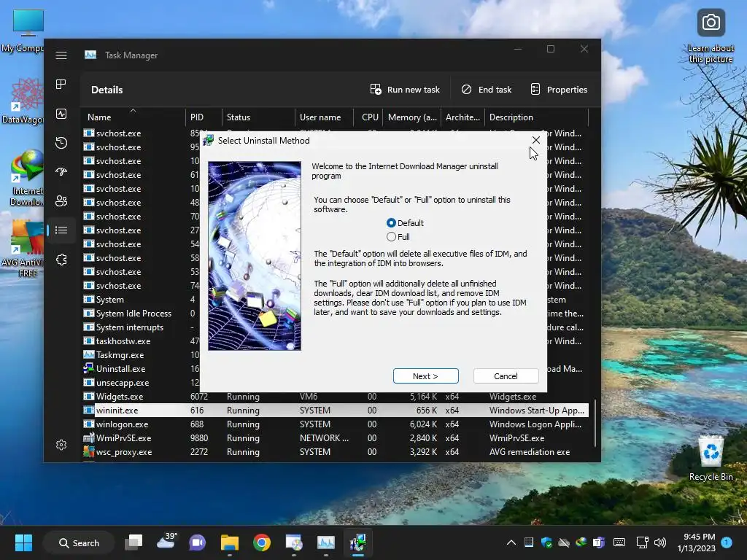The width and height of the screenshot is (747, 560).
Task: Open clock showing 9:45 PM
Action: (x=697, y=542)
